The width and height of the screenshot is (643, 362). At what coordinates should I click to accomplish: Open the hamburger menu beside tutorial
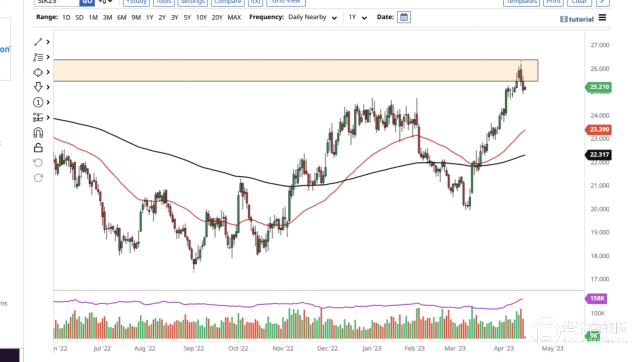(602, 18)
